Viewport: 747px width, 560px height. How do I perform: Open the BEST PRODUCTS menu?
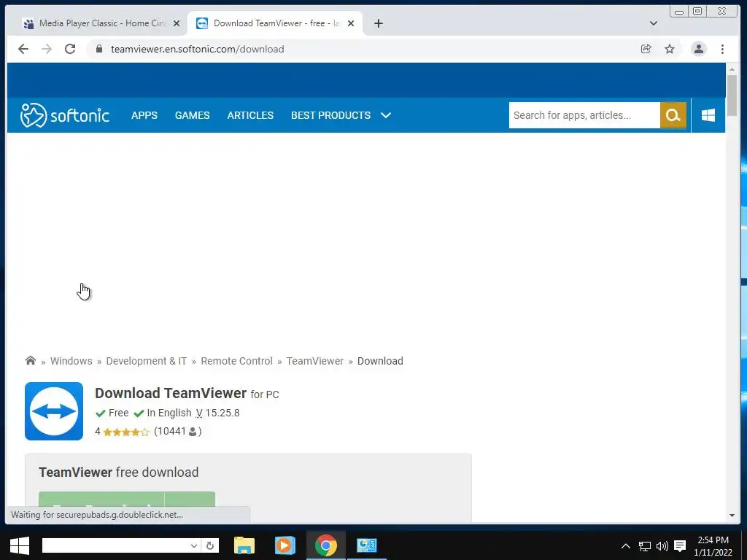click(x=330, y=115)
